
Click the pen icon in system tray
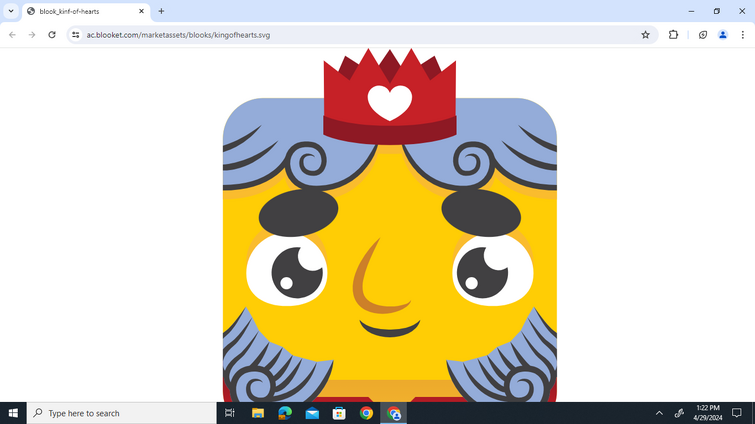[679, 413]
